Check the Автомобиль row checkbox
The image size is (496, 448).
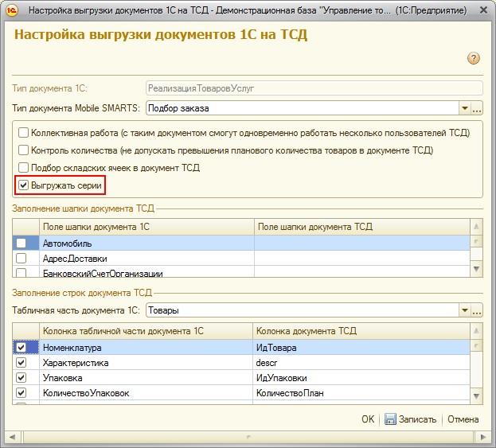tap(21, 243)
